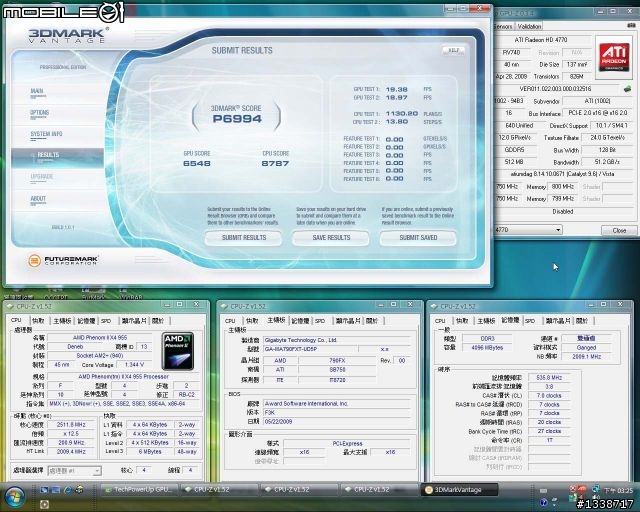Image resolution: width=640 pixels, height=512 pixels.
Task: Click the title bar icon of the right CPU-Z window
Action: pyautogui.click(x=434, y=306)
